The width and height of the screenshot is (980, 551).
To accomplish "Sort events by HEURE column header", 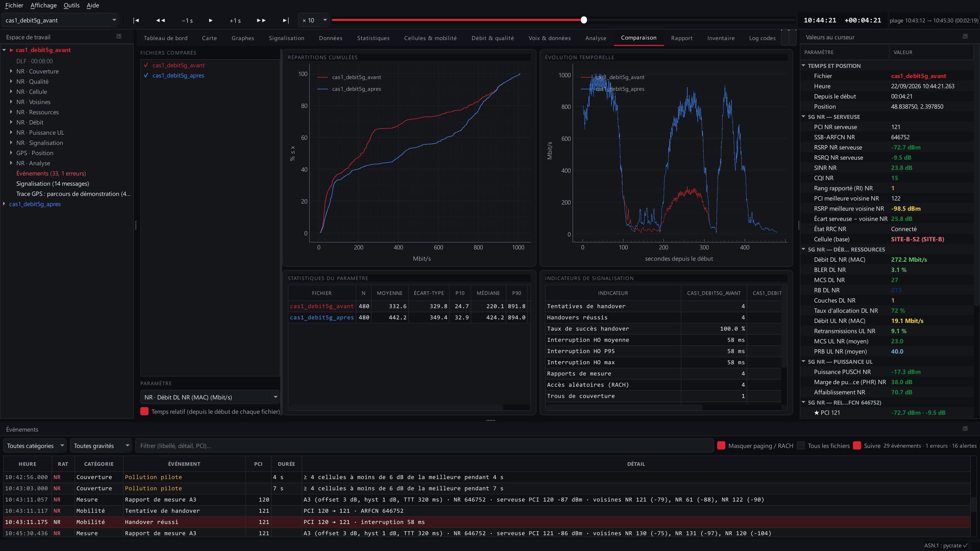I will 28,464.
